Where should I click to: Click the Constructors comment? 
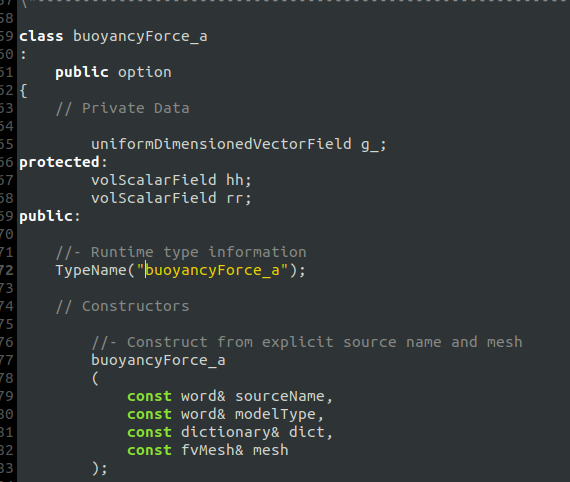click(123, 306)
